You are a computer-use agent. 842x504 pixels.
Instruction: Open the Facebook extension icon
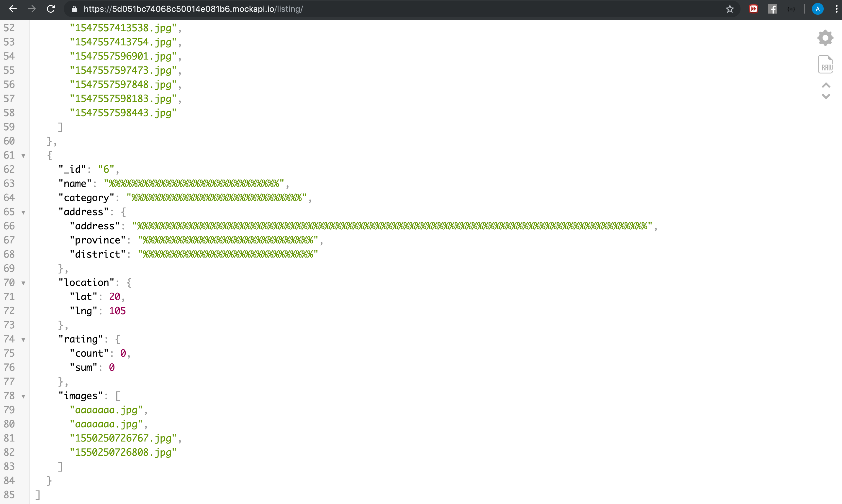(772, 9)
